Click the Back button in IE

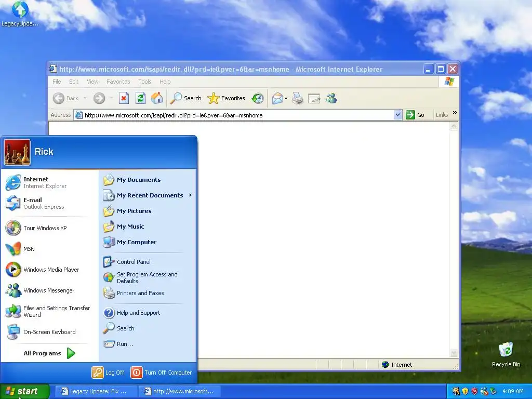66,98
